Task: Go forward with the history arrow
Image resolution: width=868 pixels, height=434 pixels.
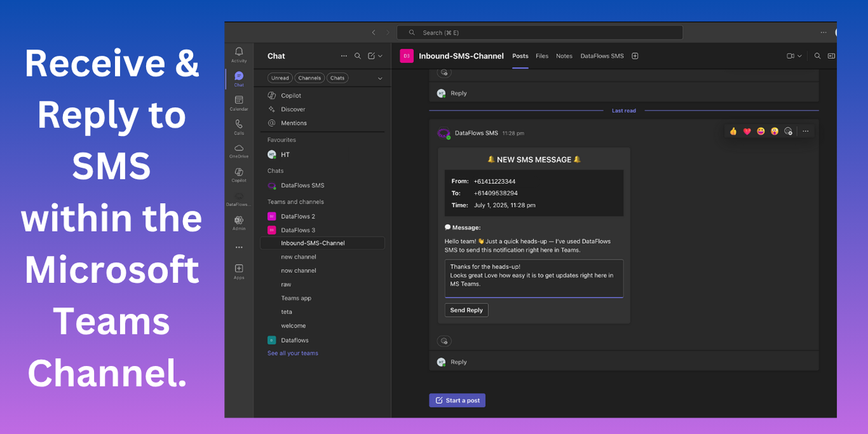Action: (388, 33)
